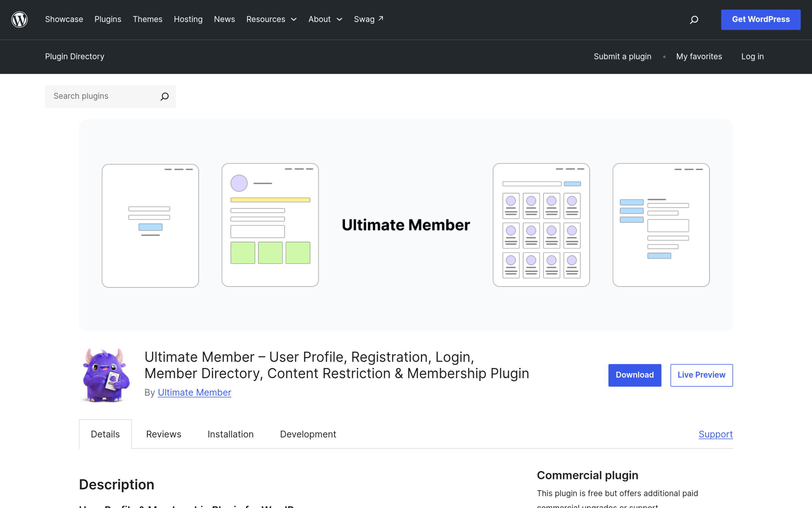Open the Swag external link

[x=369, y=19]
